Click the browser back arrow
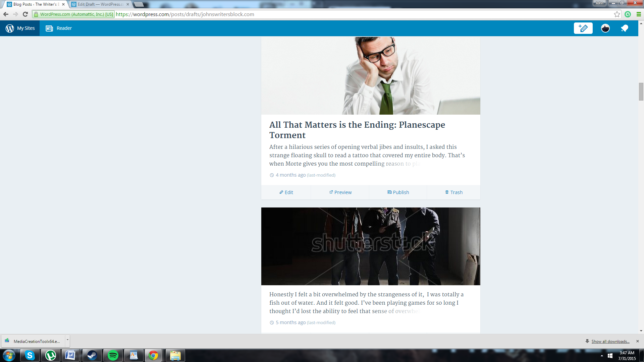This screenshot has height=362, width=644. 6,14
